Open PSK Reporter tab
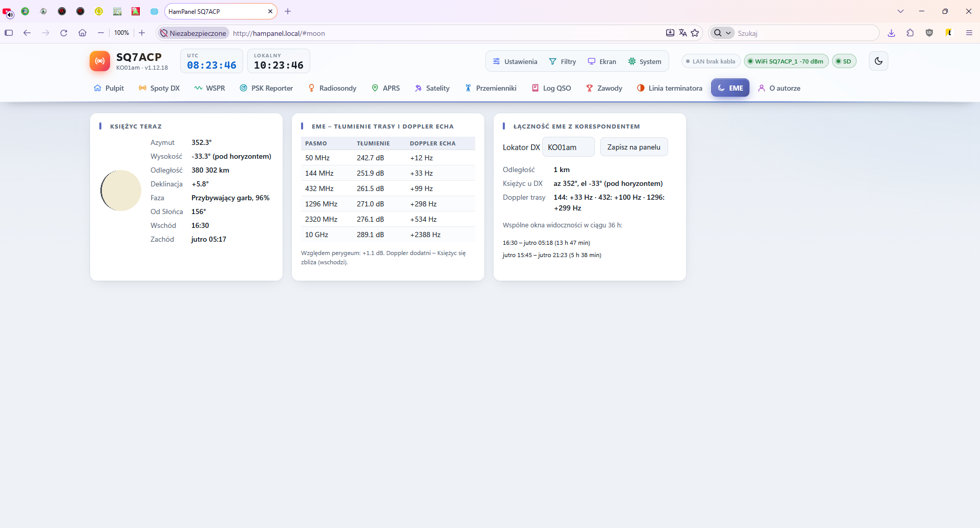Viewport: 980px width, 528px height. coord(266,88)
